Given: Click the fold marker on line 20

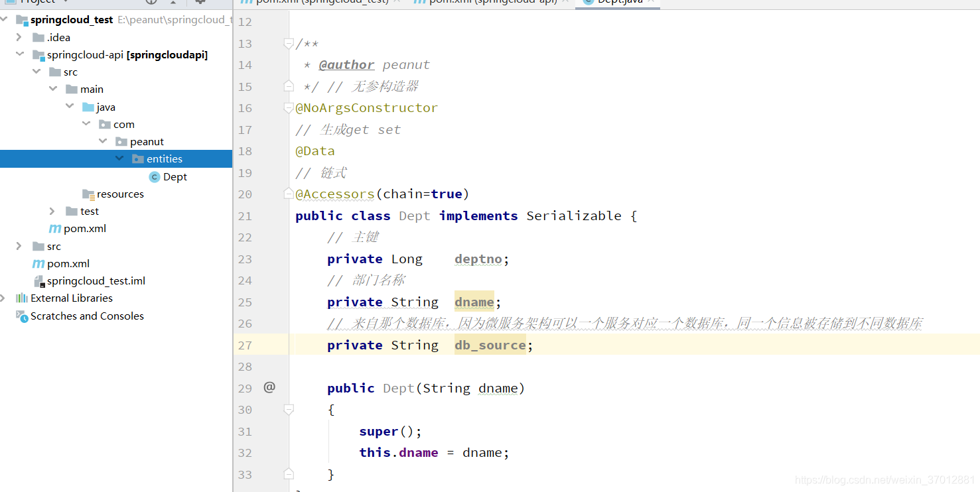Looking at the screenshot, I should pos(289,194).
